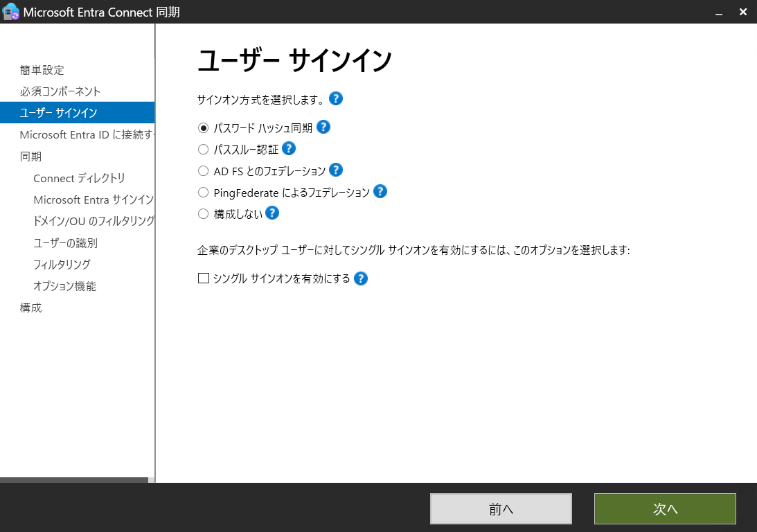Open help for シングル サインオンを有効にする
This screenshot has width=757, height=532.
click(x=361, y=278)
